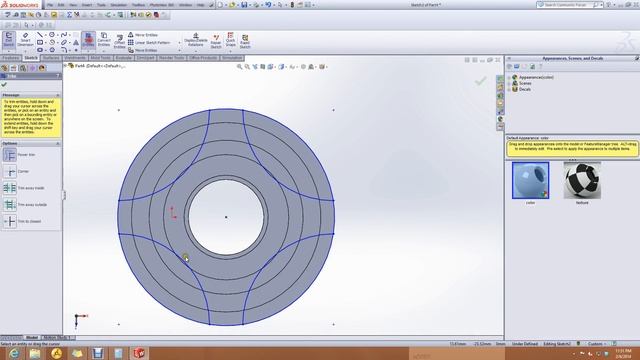Click the Repair Sketch tool
640x360 pixels.
tap(216, 41)
